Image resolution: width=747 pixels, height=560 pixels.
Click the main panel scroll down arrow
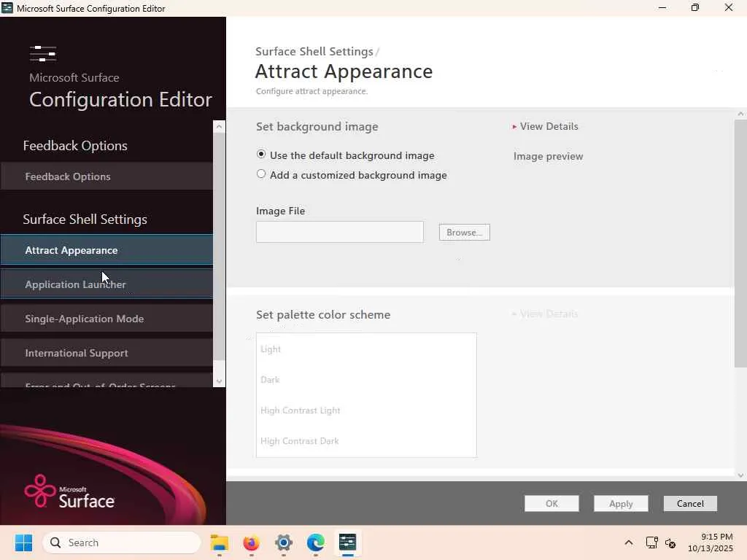pos(740,475)
